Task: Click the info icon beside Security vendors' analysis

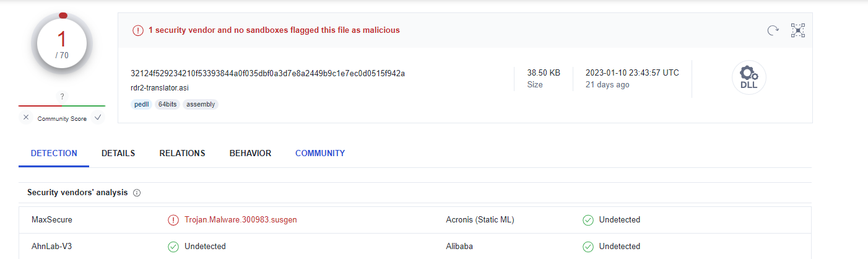Action: (x=137, y=193)
